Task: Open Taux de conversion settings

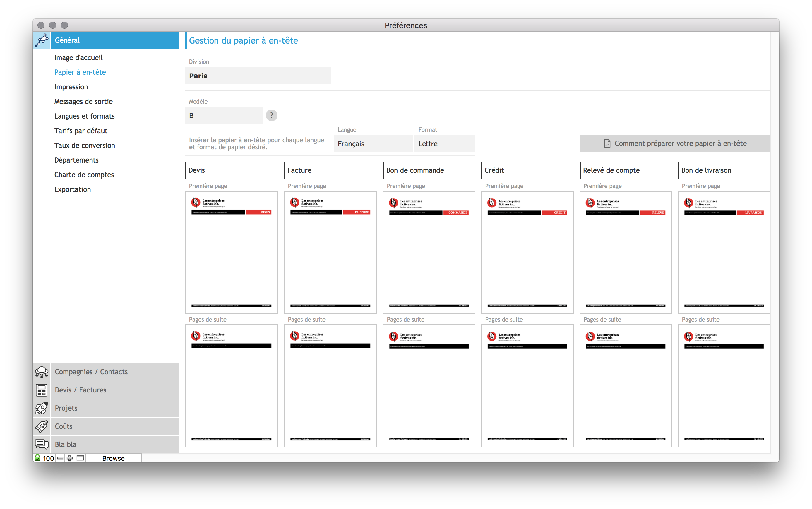Action: click(84, 146)
